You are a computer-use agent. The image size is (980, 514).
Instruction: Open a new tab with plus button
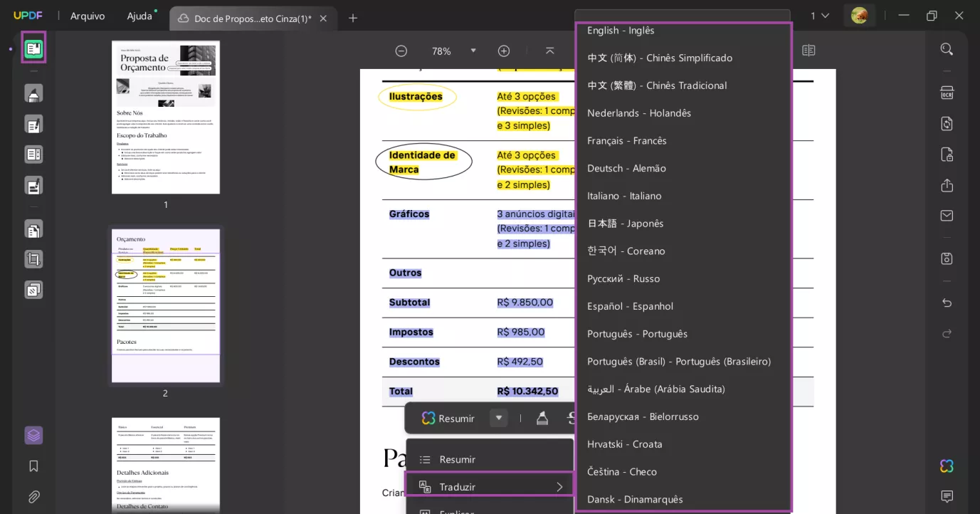pyautogui.click(x=353, y=19)
